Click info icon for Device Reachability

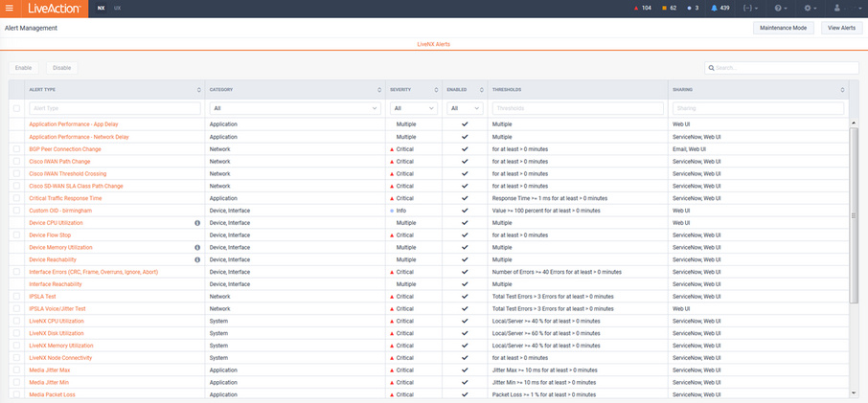(x=197, y=259)
